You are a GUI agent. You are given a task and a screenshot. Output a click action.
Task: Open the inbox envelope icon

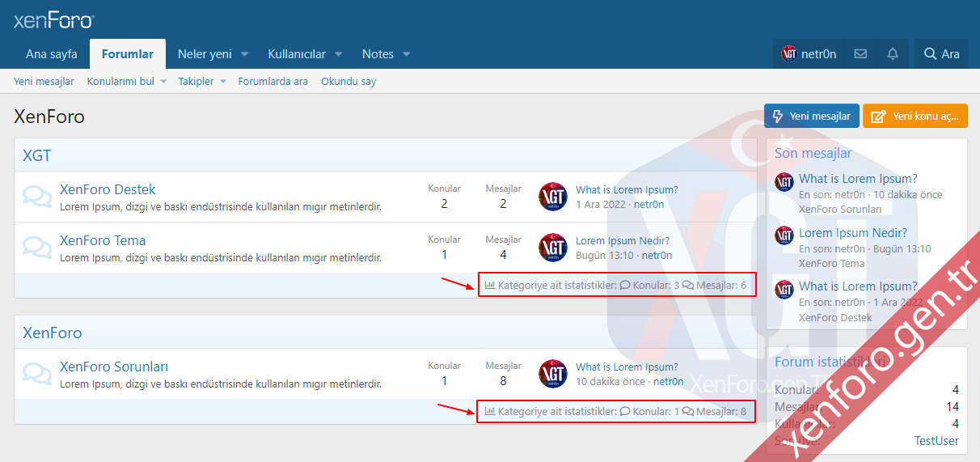[x=860, y=54]
